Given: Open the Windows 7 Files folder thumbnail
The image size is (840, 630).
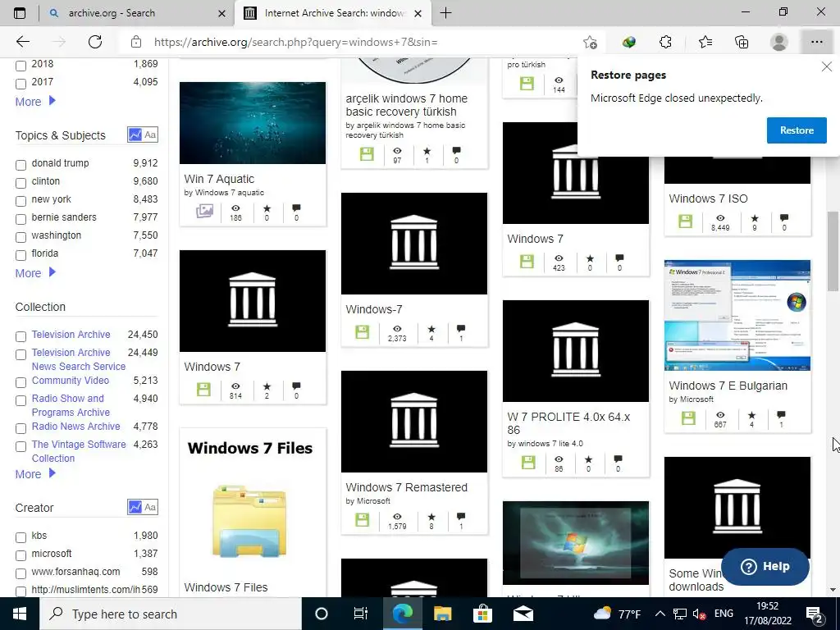Looking at the screenshot, I should [x=253, y=501].
